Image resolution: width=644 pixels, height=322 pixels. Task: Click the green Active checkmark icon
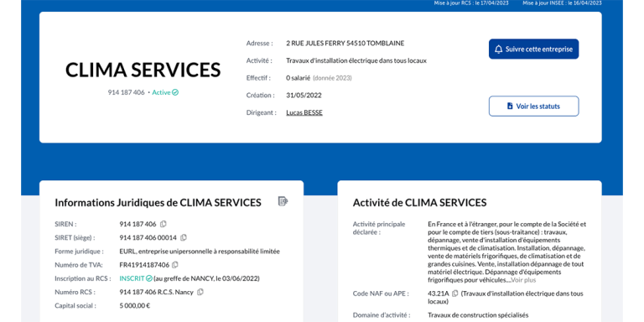175,93
